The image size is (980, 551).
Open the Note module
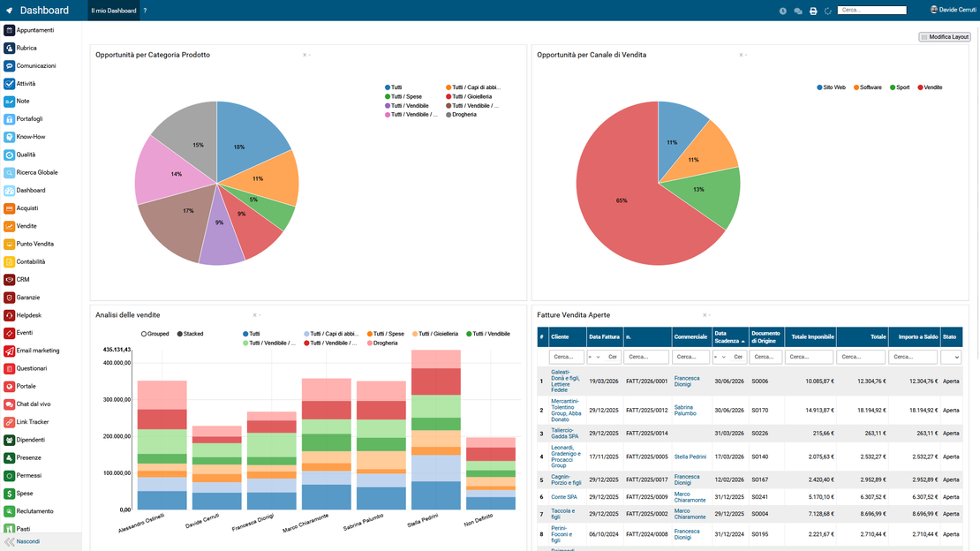coord(17,102)
